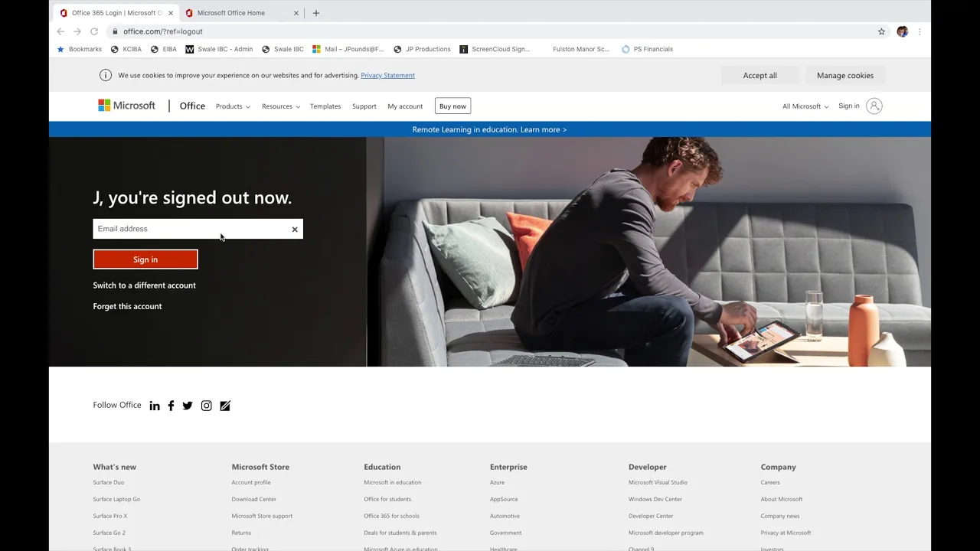The width and height of the screenshot is (980, 551).
Task: Open the Privacy at Microsoft link
Action: (786, 533)
